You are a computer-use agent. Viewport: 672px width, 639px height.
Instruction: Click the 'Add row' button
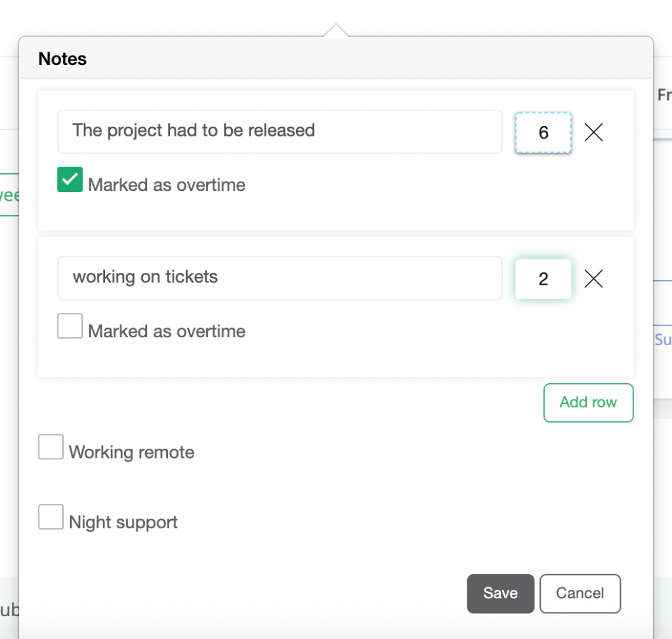point(588,403)
